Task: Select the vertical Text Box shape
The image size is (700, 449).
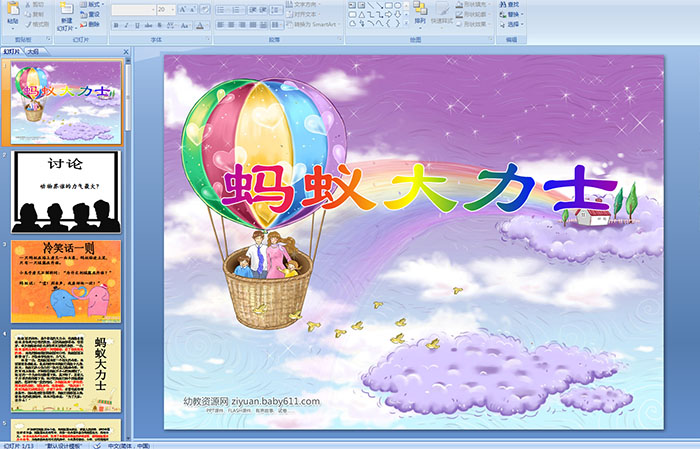Action: click(x=361, y=5)
